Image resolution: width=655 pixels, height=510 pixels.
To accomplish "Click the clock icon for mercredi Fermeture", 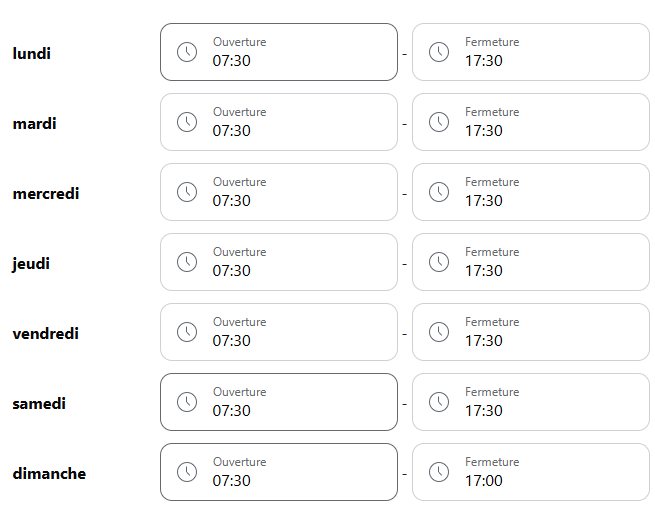I will coord(439,192).
